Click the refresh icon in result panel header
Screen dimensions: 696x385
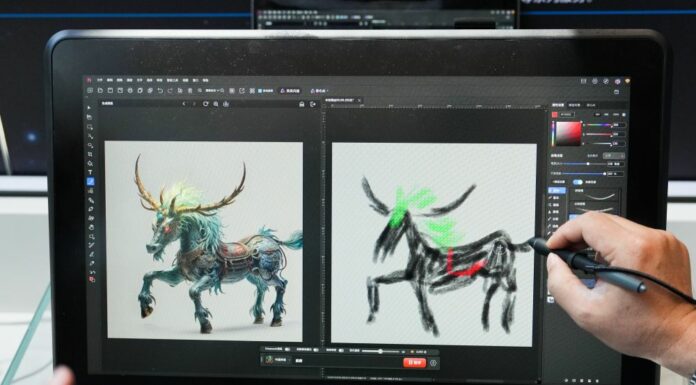[206, 103]
